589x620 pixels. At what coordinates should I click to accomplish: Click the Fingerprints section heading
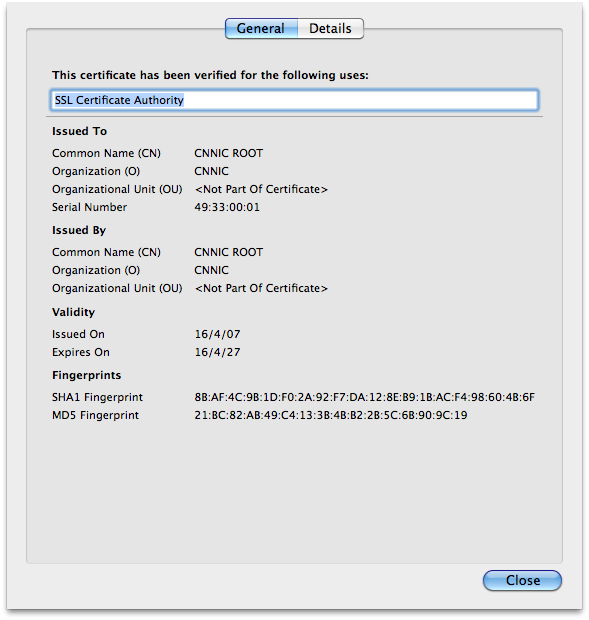pyautogui.click(x=87, y=375)
